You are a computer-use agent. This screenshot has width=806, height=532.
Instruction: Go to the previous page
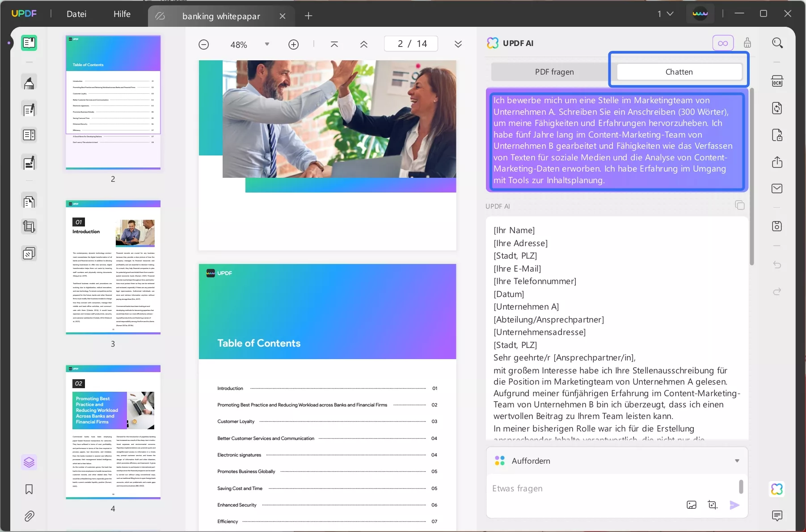pyautogui.click(x=364, y=44)
